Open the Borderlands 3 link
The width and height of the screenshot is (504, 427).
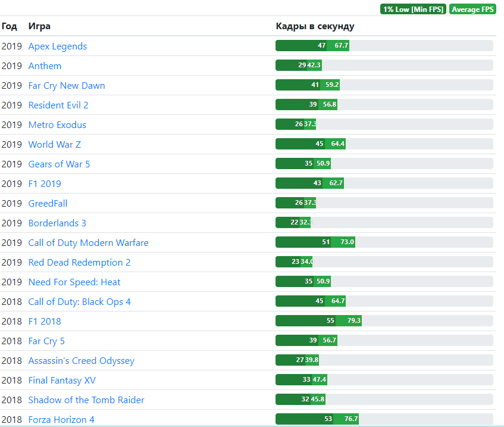pyautogui.click(x=57, y=223)
